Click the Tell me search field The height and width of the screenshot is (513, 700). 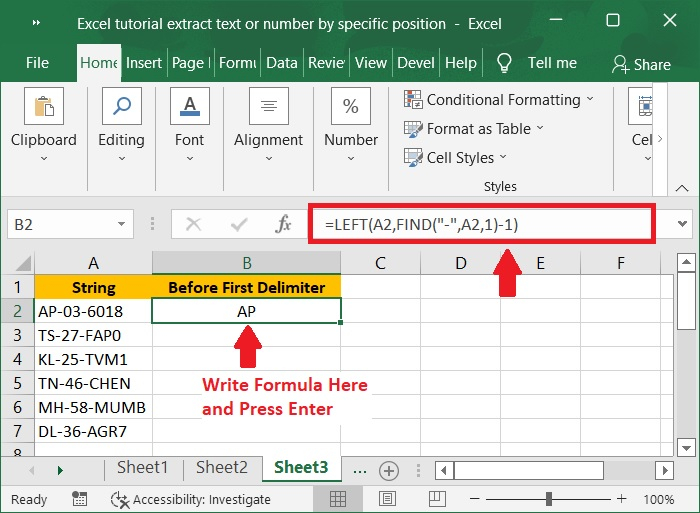pyautogui.click(x=552, y=63)
